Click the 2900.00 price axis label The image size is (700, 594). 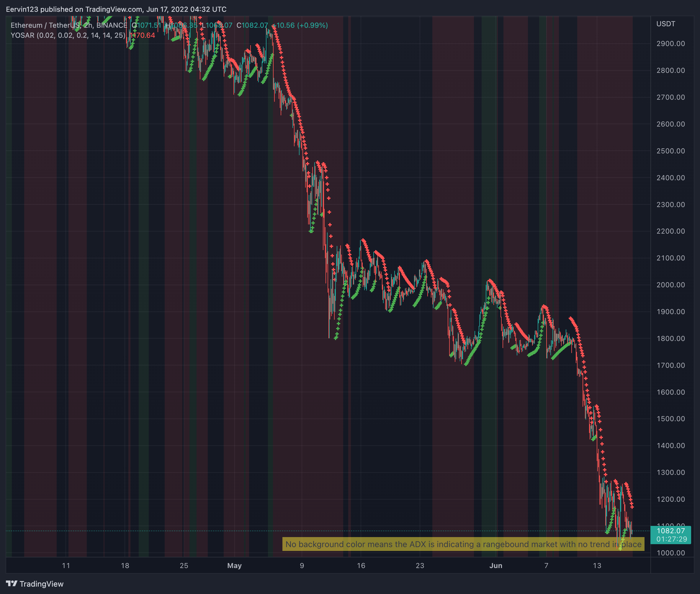[670, 43]
